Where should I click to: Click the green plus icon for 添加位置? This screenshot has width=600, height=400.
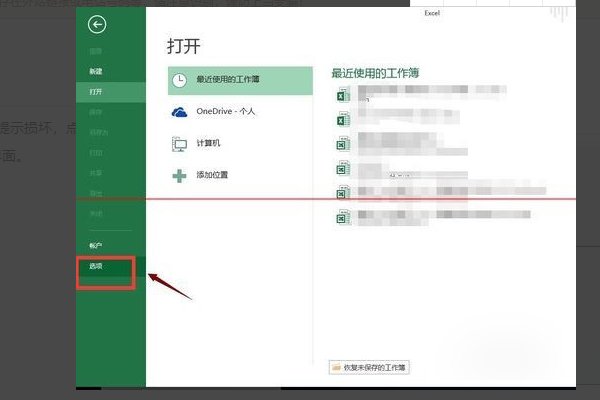179,176
